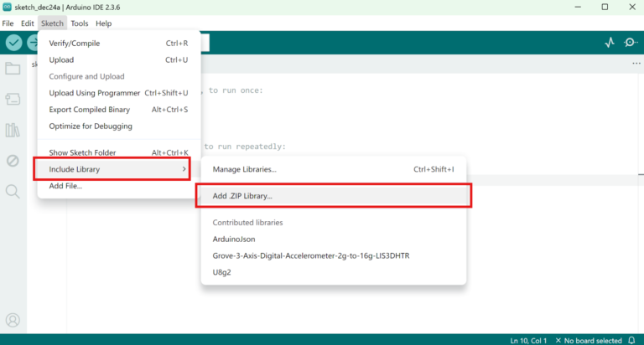Viewport: 644px width, 345px height.
Task: Click the user account profile icon
Action: tap(13, 320)
